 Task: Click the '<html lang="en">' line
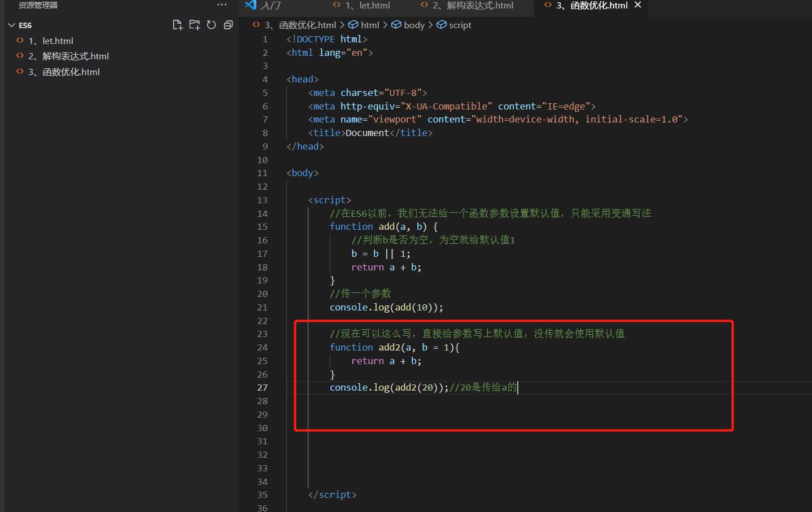pyautogui.click(x=330, y=52)
